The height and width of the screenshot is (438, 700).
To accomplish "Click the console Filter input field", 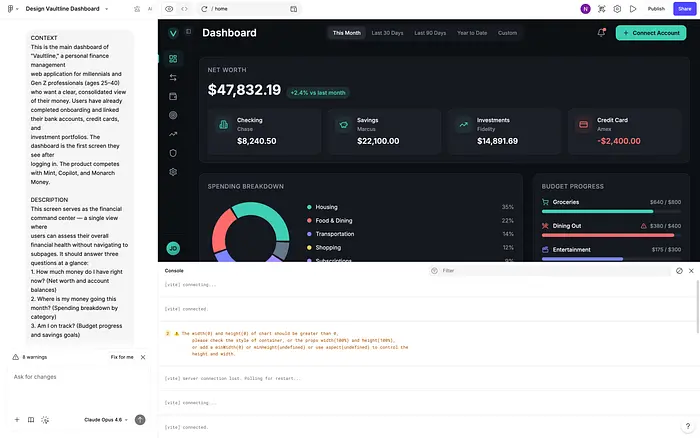I will pos(550,270).
